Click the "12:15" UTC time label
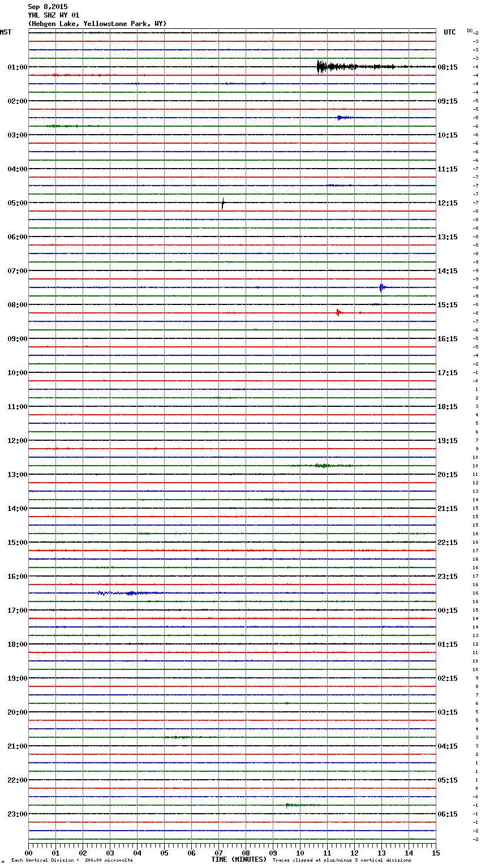Screen dimensions: 481x868 point(448,203)
